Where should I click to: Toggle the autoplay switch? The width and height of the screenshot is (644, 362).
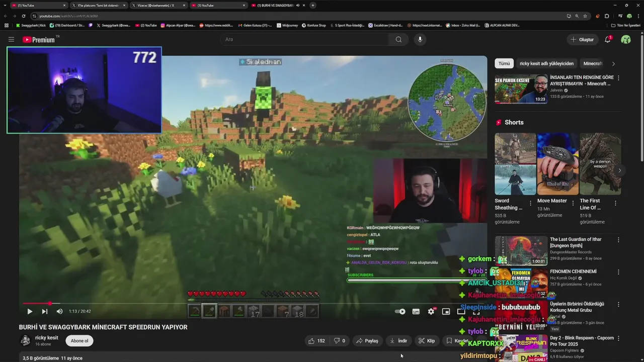coord(400,312)
